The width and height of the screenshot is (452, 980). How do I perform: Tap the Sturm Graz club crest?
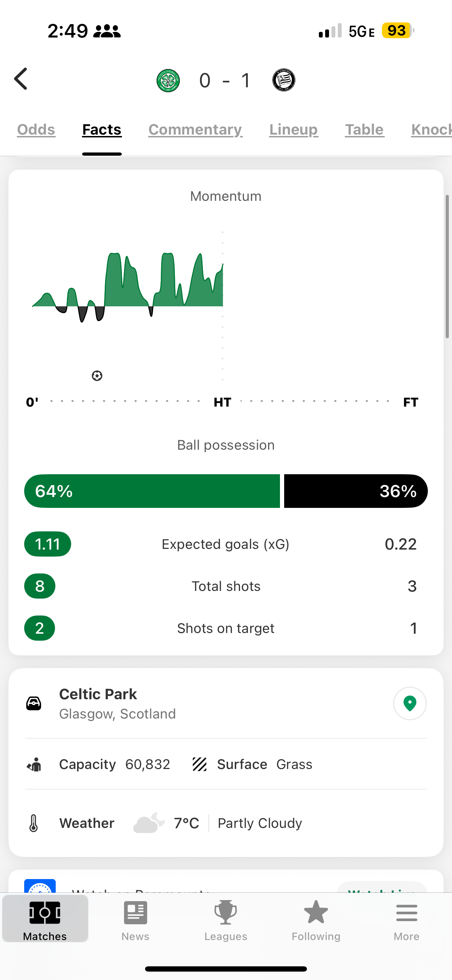[284, 80]
